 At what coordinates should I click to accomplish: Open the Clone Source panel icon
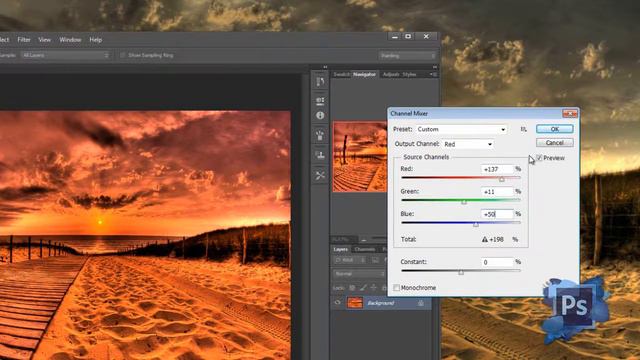coord(320,155)
